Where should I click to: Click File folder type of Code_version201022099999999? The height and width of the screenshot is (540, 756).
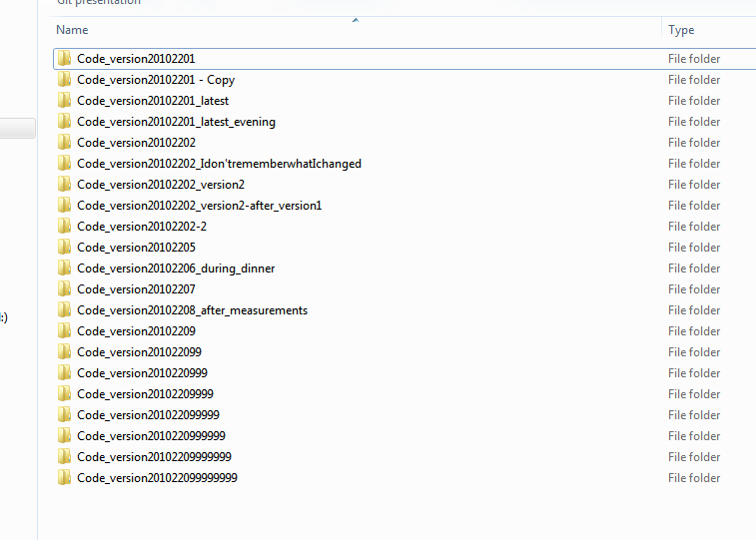click(694, 478)
